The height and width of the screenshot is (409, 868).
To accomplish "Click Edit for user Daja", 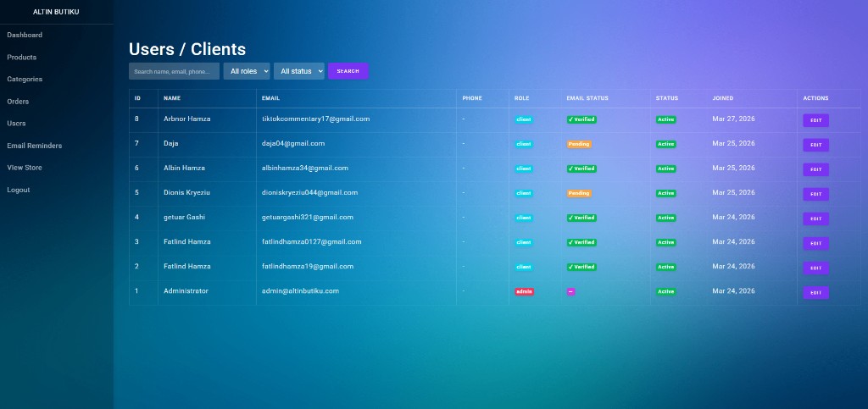I will tap(815, 145).
